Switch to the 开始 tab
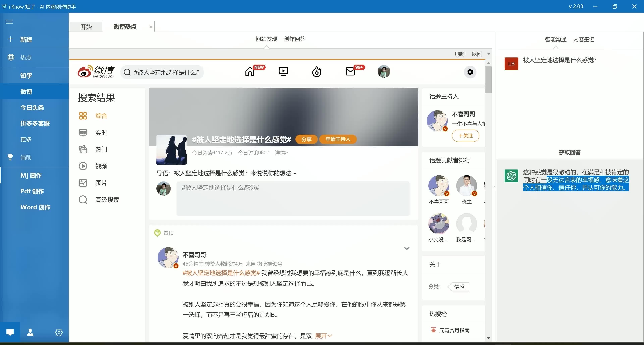Viewport: 644px width, 345px height. pos(86,27)
